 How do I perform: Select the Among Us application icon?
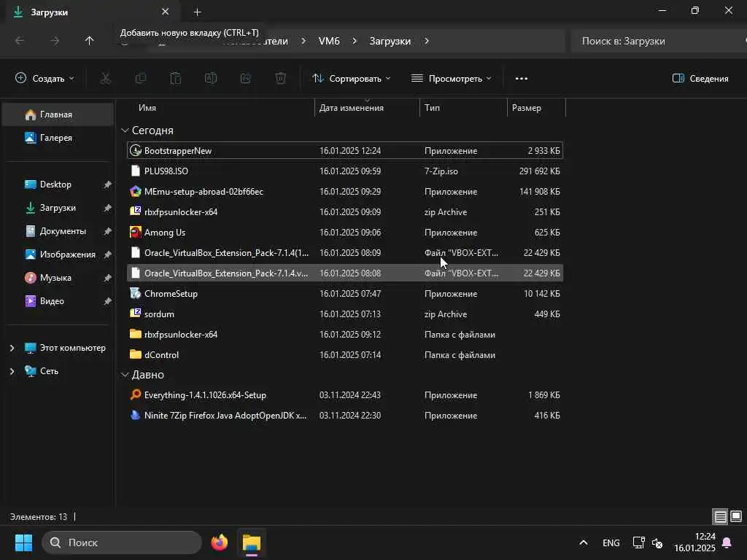click(135, 233)
